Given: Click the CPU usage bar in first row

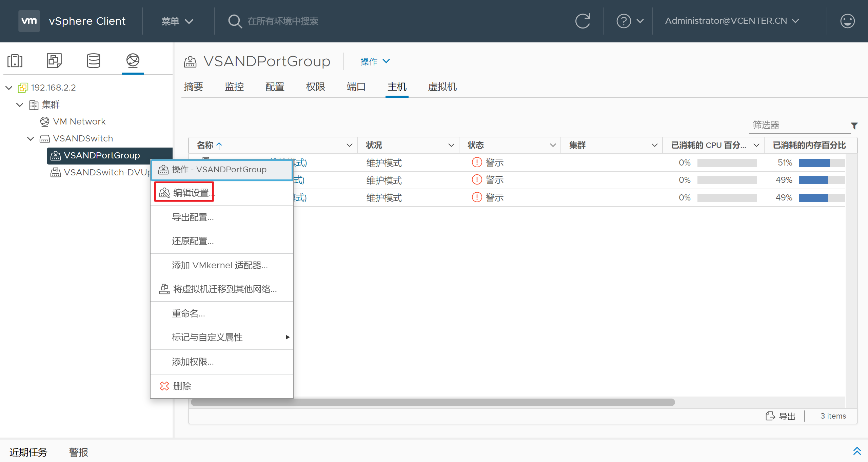Looking at the screenshot, I should tap(727, 163).
